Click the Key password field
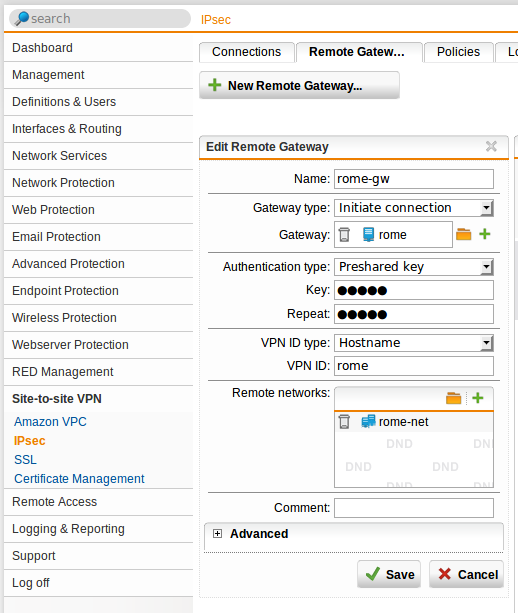This screenshot has width=518, height=613. click(x=414, y=290)
